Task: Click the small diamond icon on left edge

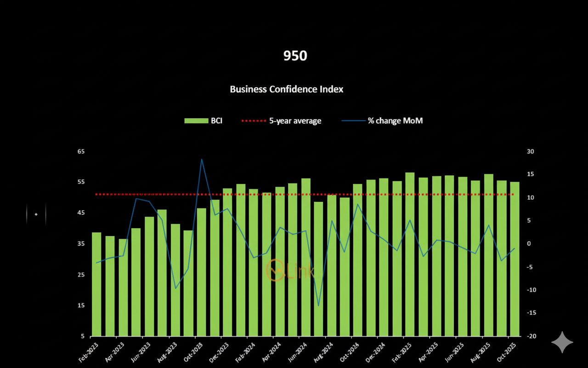Action: coord(36,214)
